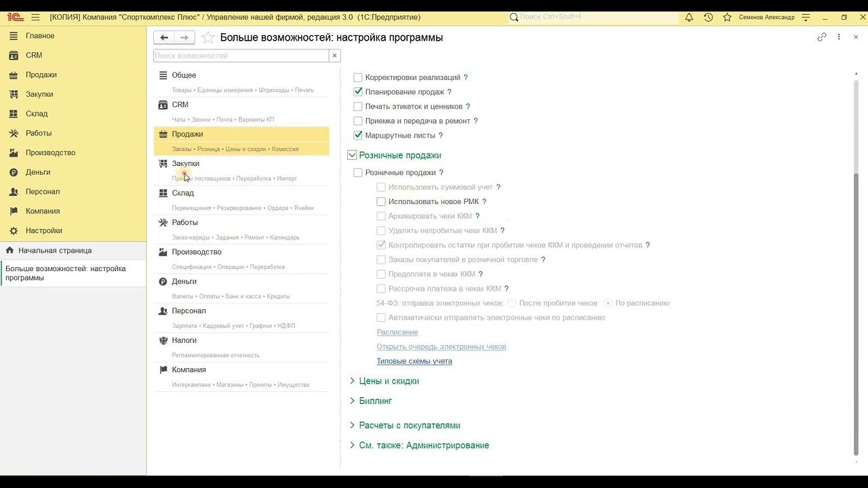Open the three-dot more actions menu
The image size is (868, 488).
click(x=839, y=37)
